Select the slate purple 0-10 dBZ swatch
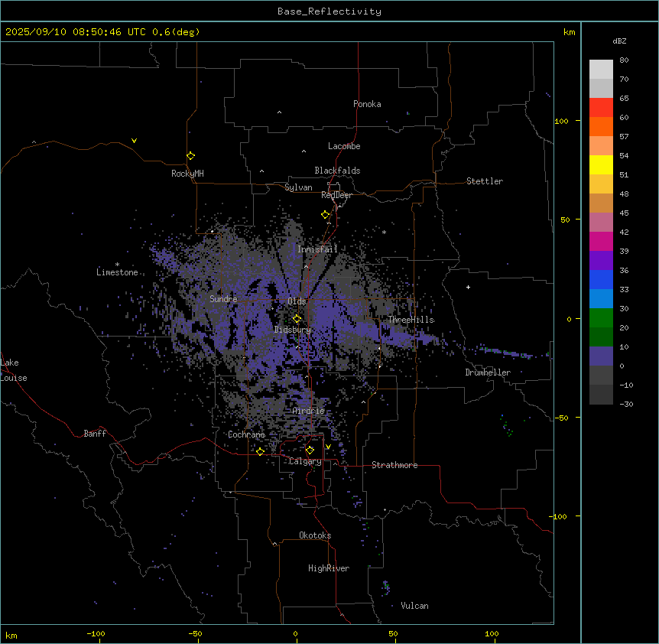659x644 pixels. tap(601, 356)
